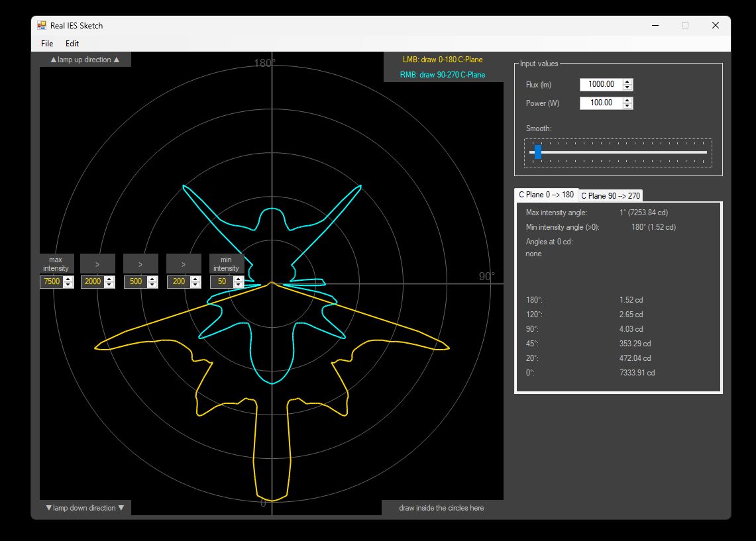Increase the 200 ring value with up arrow
Viewport: 756px width, 541px height.
point(195,279)
